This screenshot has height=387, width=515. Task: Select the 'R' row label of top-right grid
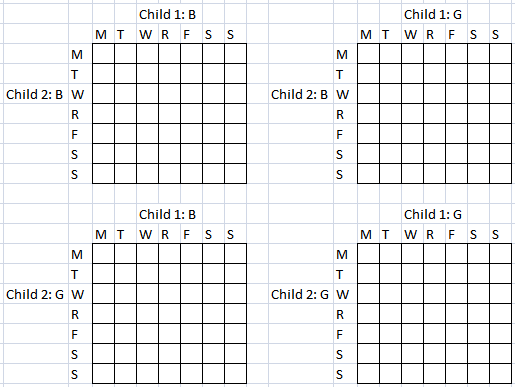(x=340, y=115)
